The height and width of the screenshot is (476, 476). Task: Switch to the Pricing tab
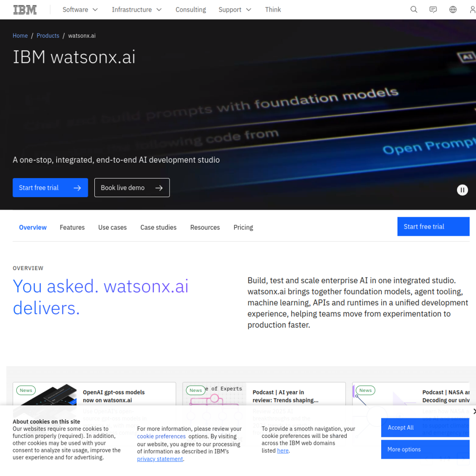(243, 227)
